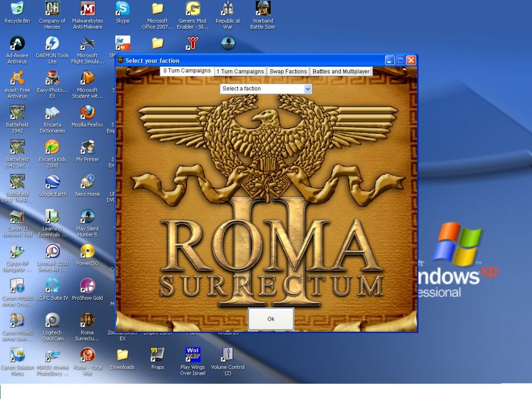Open the Recycle Bin icon
This screenshot has width=532, height=399.
(17, 9)
